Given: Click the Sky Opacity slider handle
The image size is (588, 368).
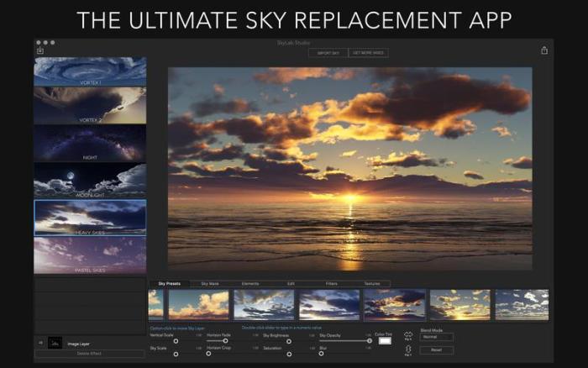Looking at the screenshot, I should coord(369,340).
